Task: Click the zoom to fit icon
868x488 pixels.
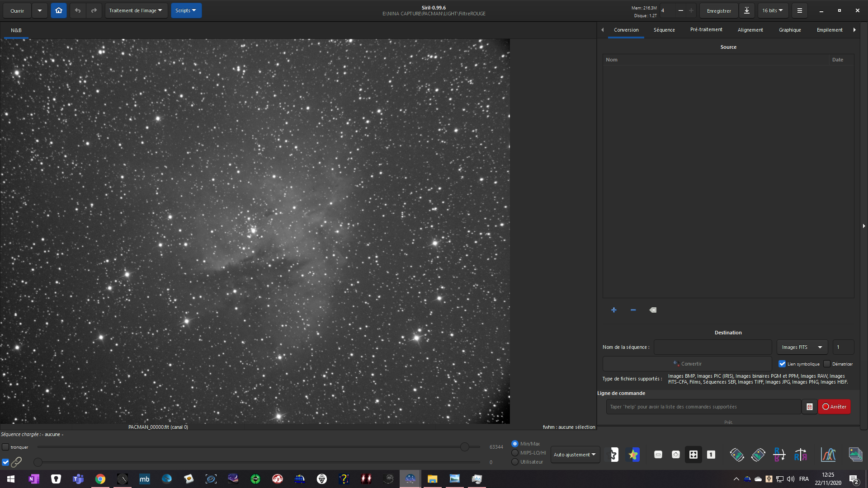Action: pos(693,455)
